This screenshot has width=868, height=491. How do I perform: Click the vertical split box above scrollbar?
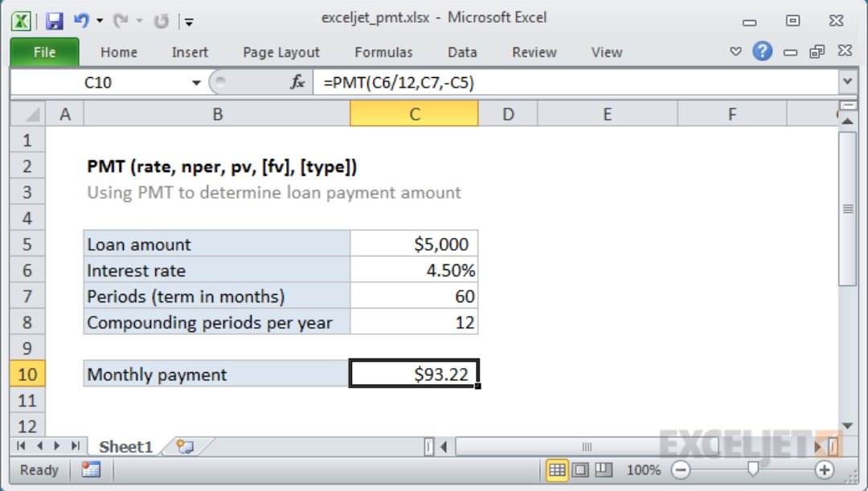coord(848,105)
